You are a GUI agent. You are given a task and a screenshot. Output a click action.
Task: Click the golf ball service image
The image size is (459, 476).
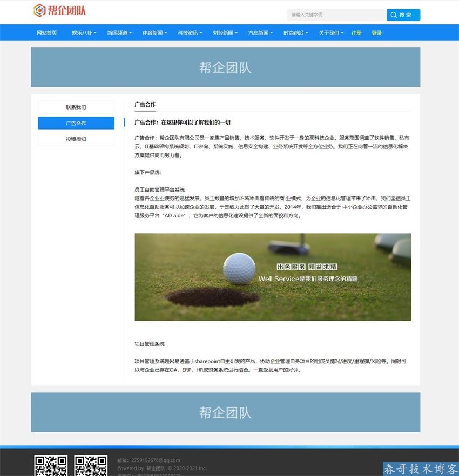coord(273,277)
